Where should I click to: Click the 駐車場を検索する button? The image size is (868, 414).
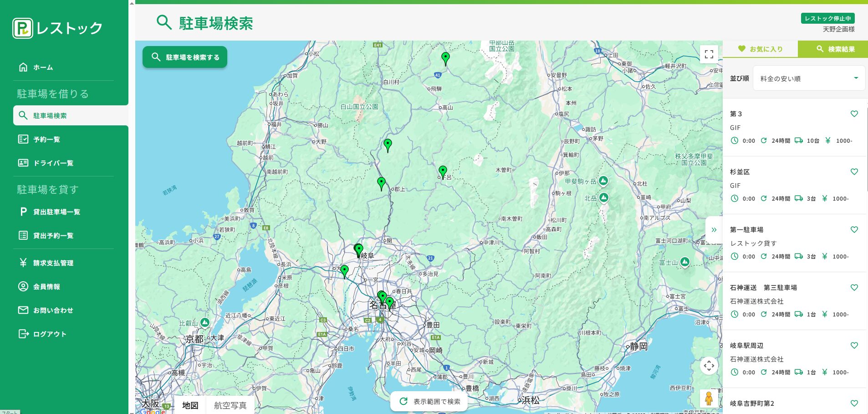click(185, 57)
